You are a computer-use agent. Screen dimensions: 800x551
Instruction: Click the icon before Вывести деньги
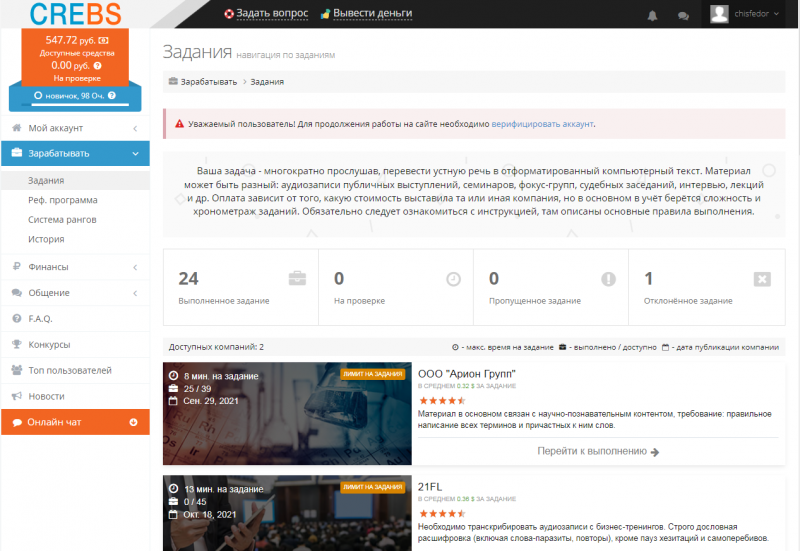pyautogui.click(x=325, y=14)
